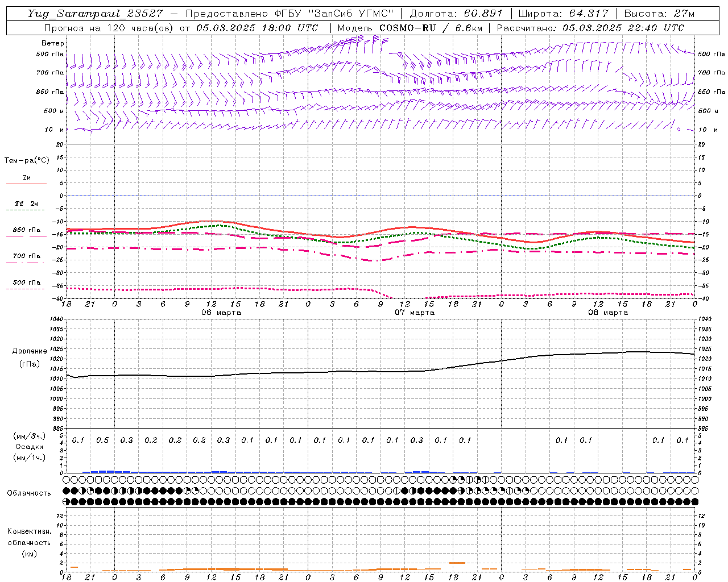Click the line sample under the '2м' legend
This screenshot has height=582, width=728.
click(26, 184)
